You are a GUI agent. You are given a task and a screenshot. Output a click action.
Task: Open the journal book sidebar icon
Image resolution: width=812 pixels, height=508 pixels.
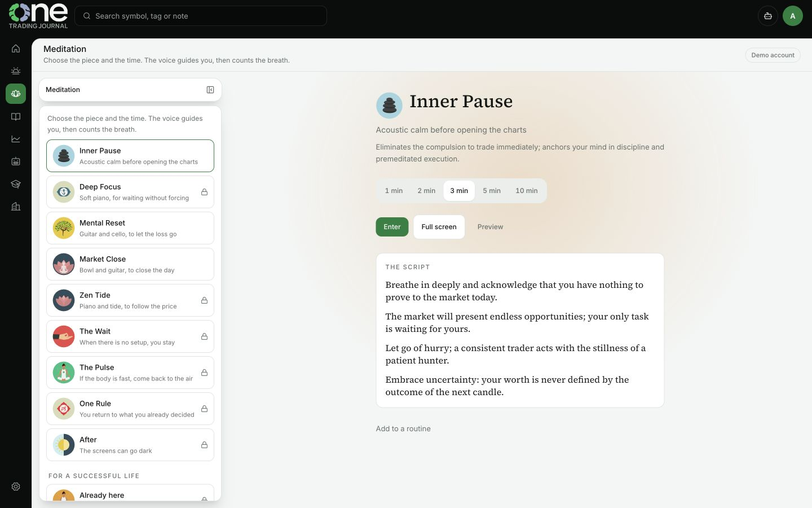tap(16, 116)
